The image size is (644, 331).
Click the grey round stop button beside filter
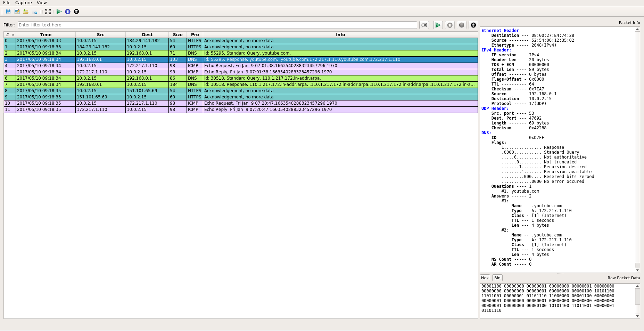462,25
